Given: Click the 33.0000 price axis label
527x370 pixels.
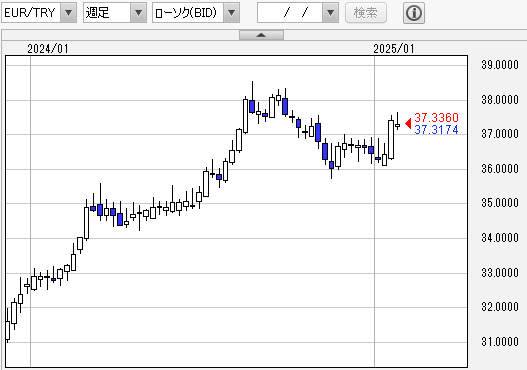Looking at the screenshot, I should click(500, 273).
